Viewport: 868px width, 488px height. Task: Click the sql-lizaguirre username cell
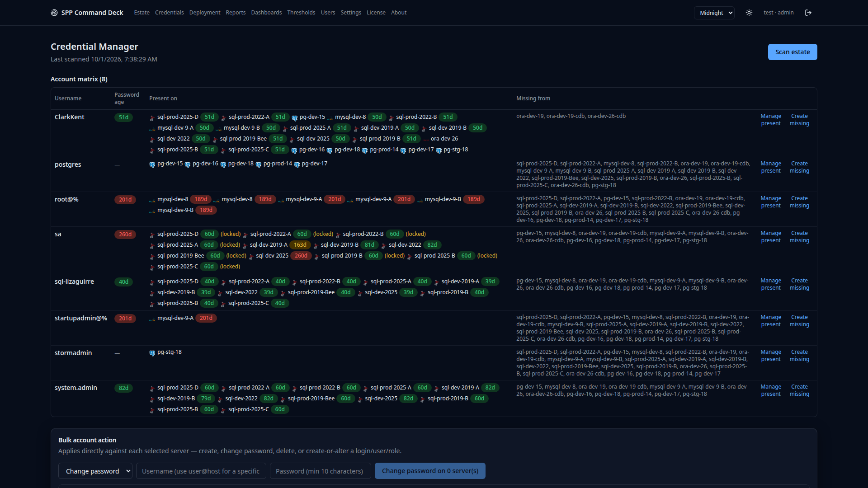pos(75,282)
